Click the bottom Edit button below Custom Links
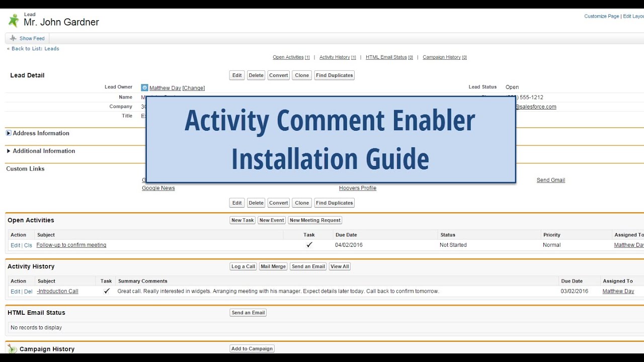The image size is (644, 362). tap(237, 203)
